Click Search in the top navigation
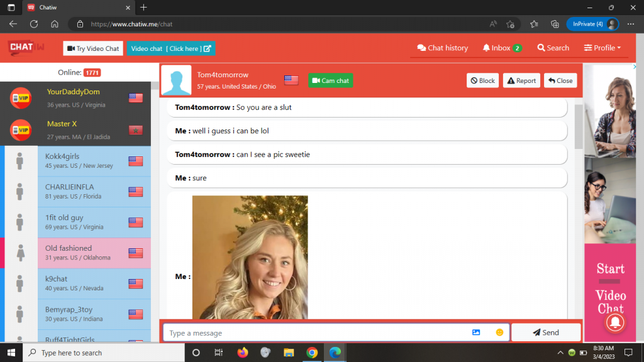This screenshot has height=362, width=644. point(553,48)
